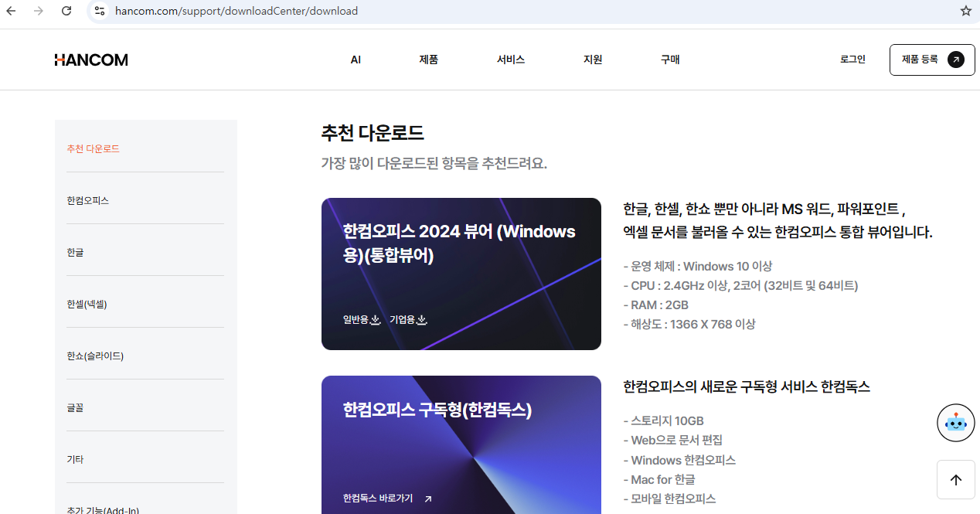Download the 일반용 viewer version
The height and width of the screenshot is (514, 980).
pos(362,320)
